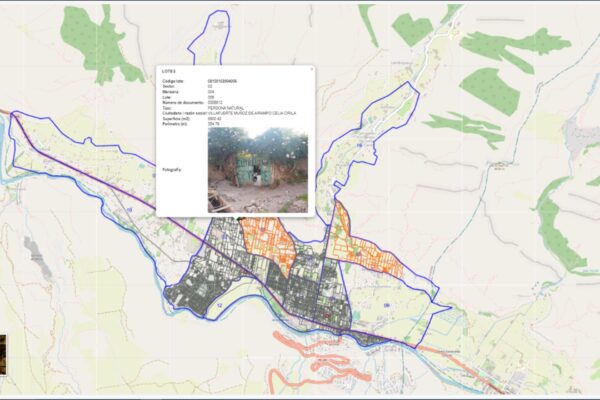Click the LOTES popup title
The width and height of the screenshot is (600, 400).
coord(168,72)
